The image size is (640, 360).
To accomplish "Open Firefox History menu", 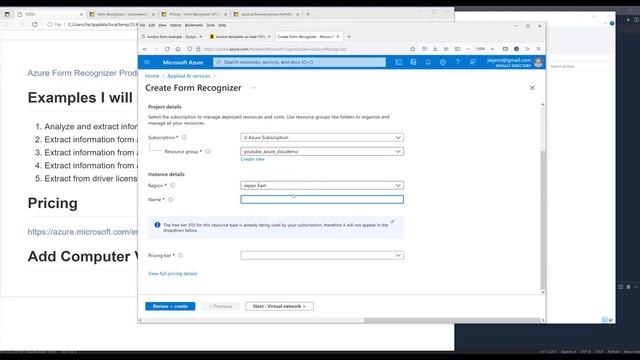I will coord(176,25).
